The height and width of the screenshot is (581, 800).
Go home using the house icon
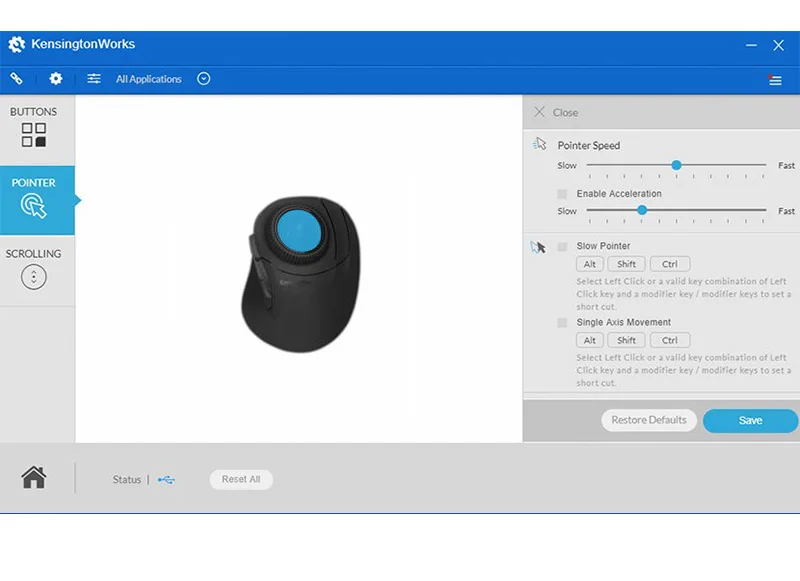tap(34, 477)
